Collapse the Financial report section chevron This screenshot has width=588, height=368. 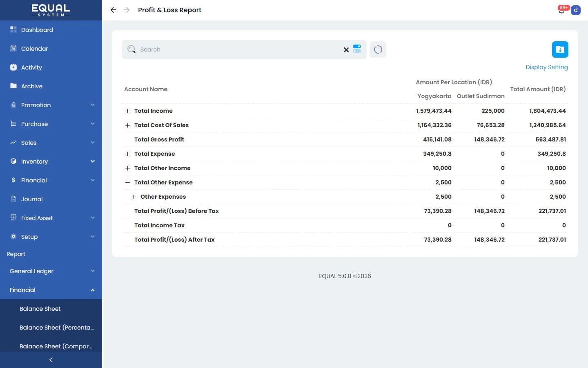click(x=93, y=290)
